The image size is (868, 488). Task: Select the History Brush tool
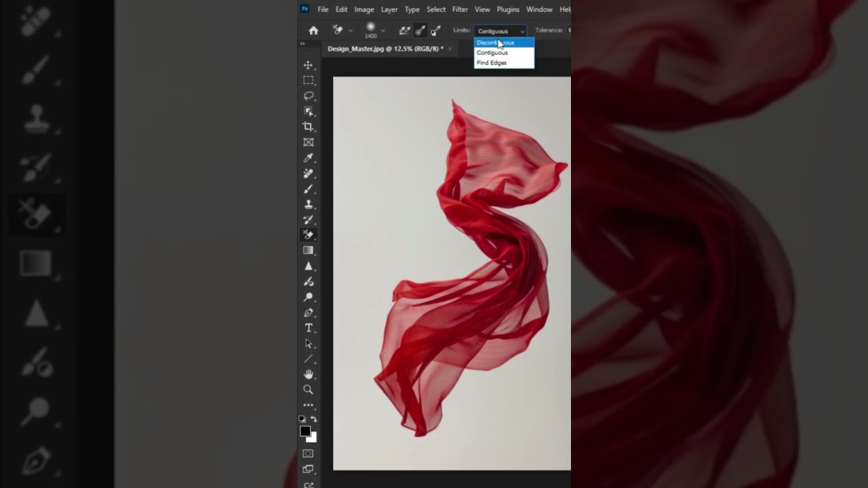tap(309, 220)
